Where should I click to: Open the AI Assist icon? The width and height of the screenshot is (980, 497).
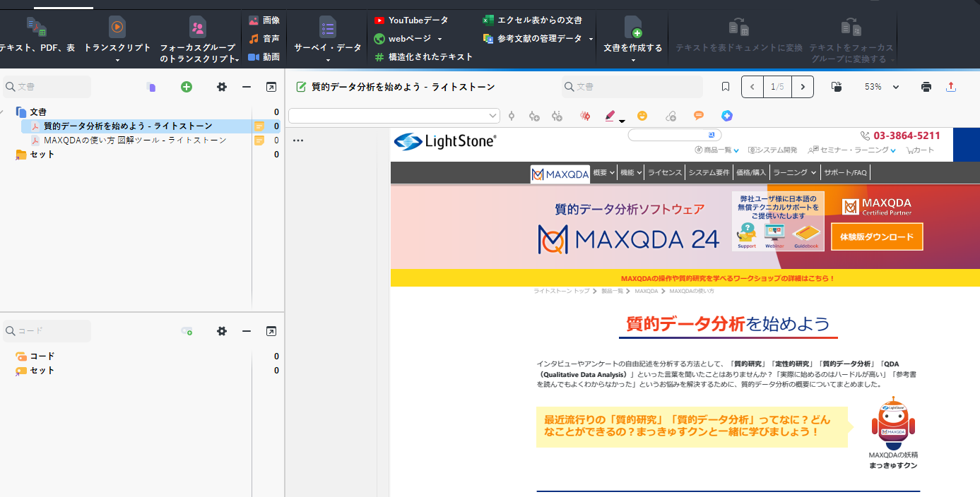coord(727,116)
